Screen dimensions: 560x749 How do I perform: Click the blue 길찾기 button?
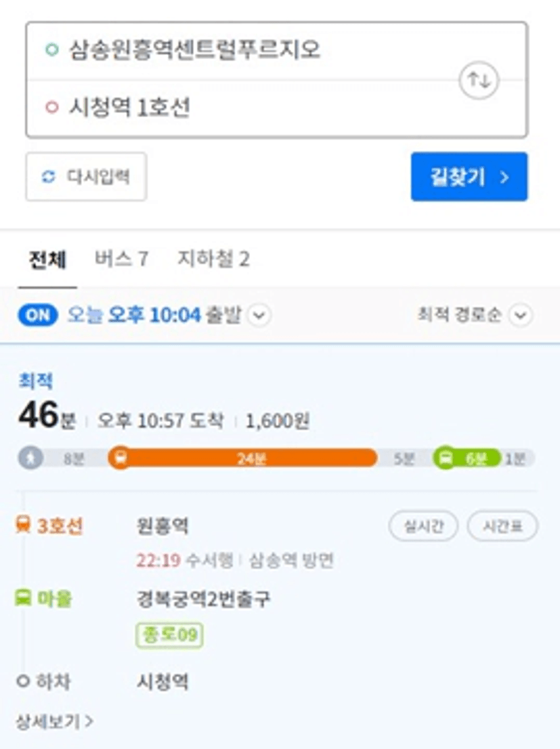[469, 177]
